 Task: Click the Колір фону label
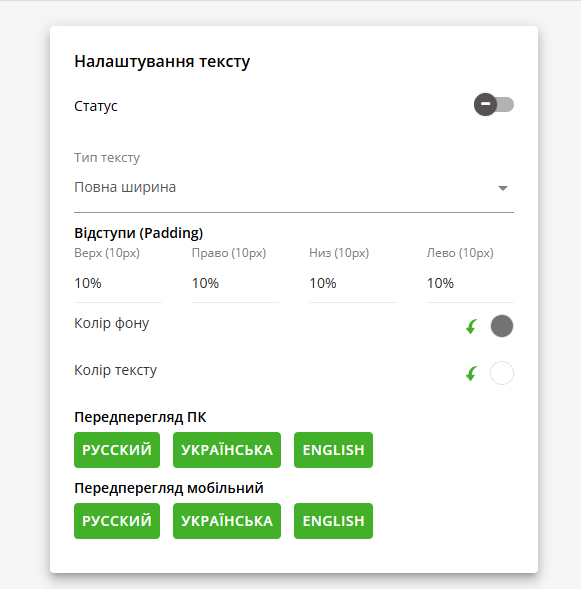point(112,323)
